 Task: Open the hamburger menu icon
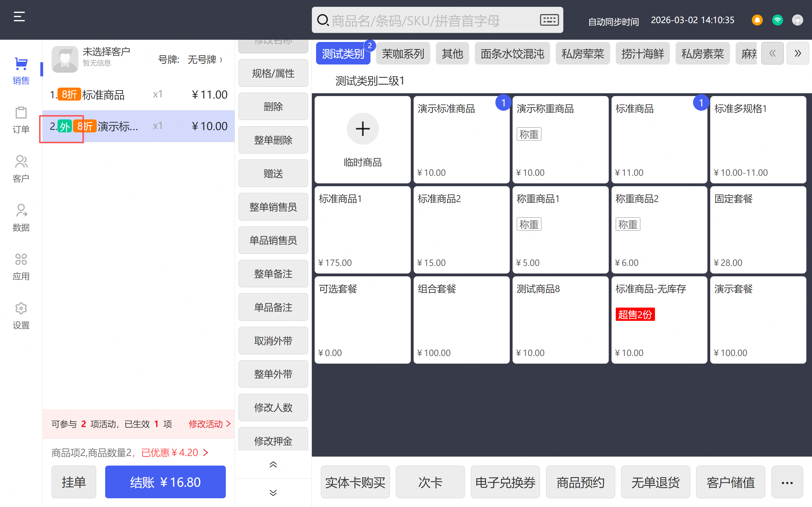point(19,16)
